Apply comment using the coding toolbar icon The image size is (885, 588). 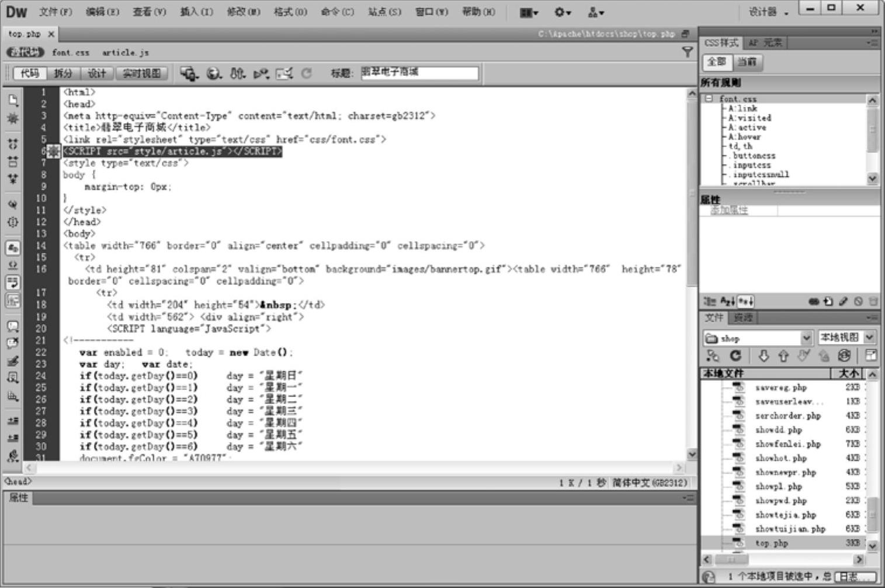[12, 326]
